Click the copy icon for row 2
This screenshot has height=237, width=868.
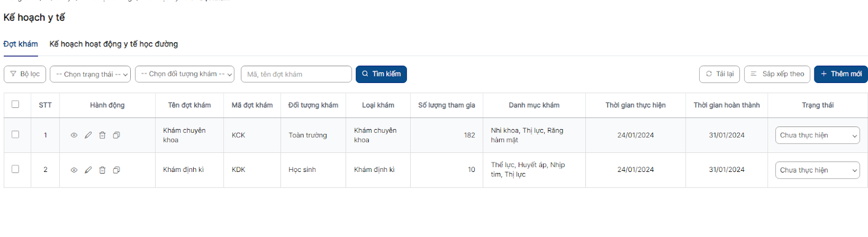[x=116, y=170]
